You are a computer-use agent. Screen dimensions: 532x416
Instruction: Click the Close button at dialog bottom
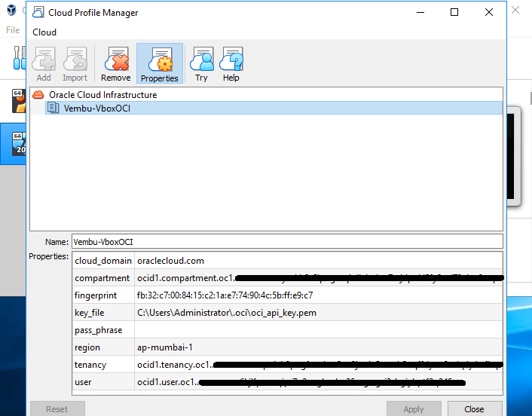pos(474,409)
